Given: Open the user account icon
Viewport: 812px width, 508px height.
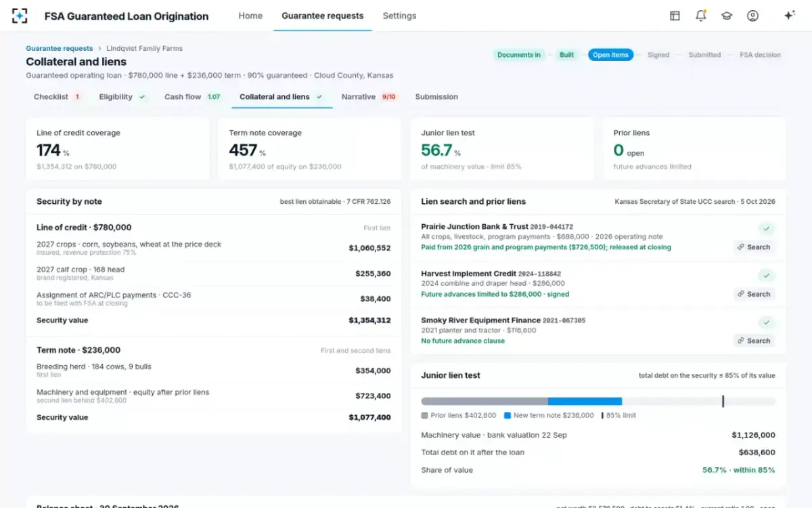Looking at the screenshot, I should coord(752,16).
